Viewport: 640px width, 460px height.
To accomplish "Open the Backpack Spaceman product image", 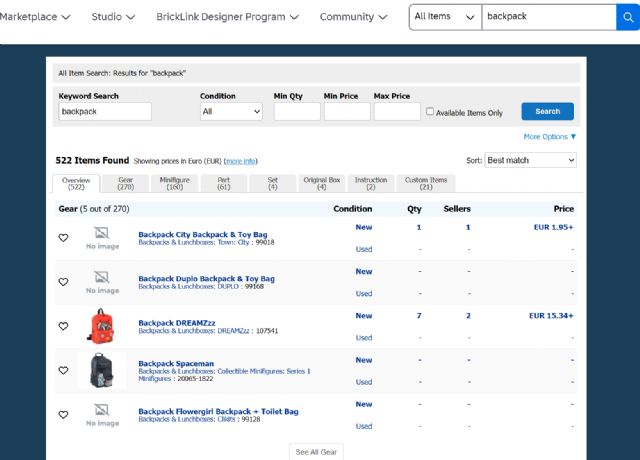I will [x=103, y=370].
